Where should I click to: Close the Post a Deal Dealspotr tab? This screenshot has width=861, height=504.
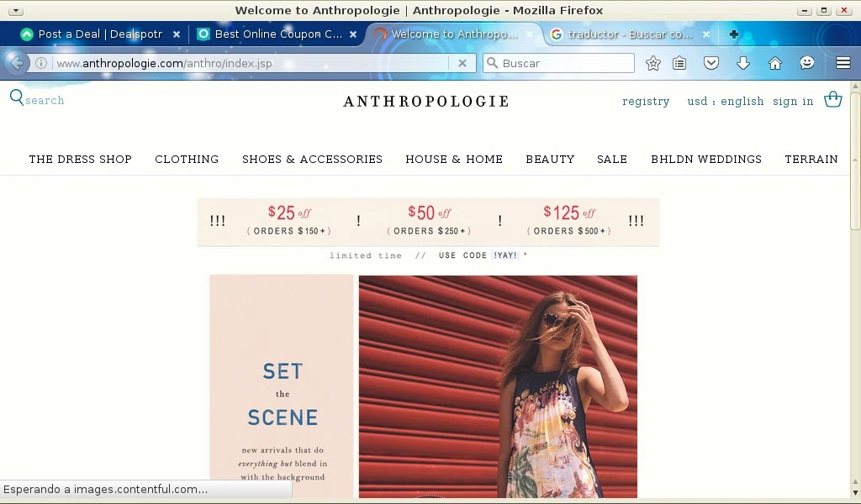click(177, 34)
